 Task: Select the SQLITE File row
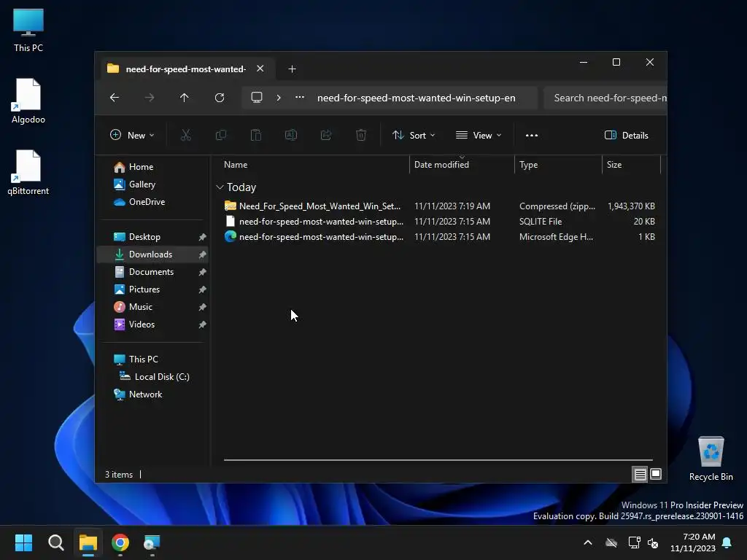click(439, 222)
